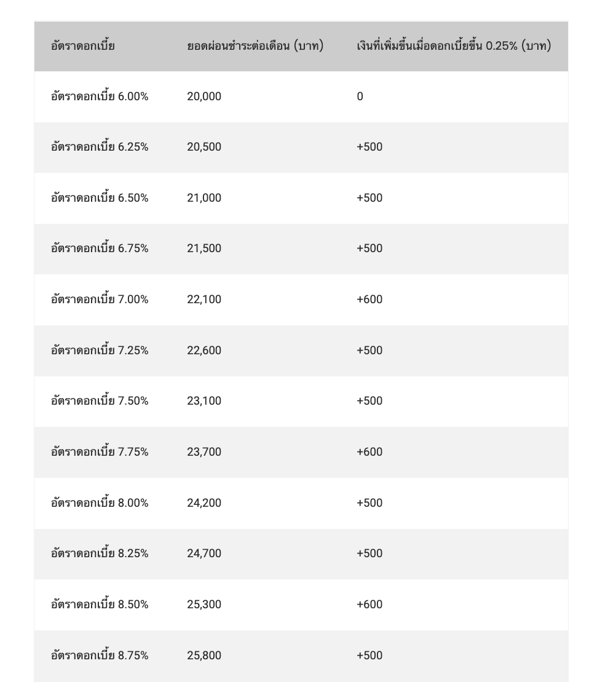
Task: Click the "อัตราดอกเบี้ย 7.25%" cell
Action: coord(100,351)
